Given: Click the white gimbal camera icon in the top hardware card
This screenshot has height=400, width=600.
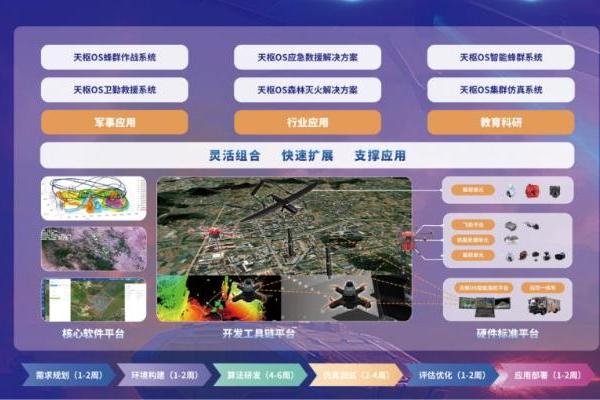Looking at the screenshot, I should [x=510, y=191].
